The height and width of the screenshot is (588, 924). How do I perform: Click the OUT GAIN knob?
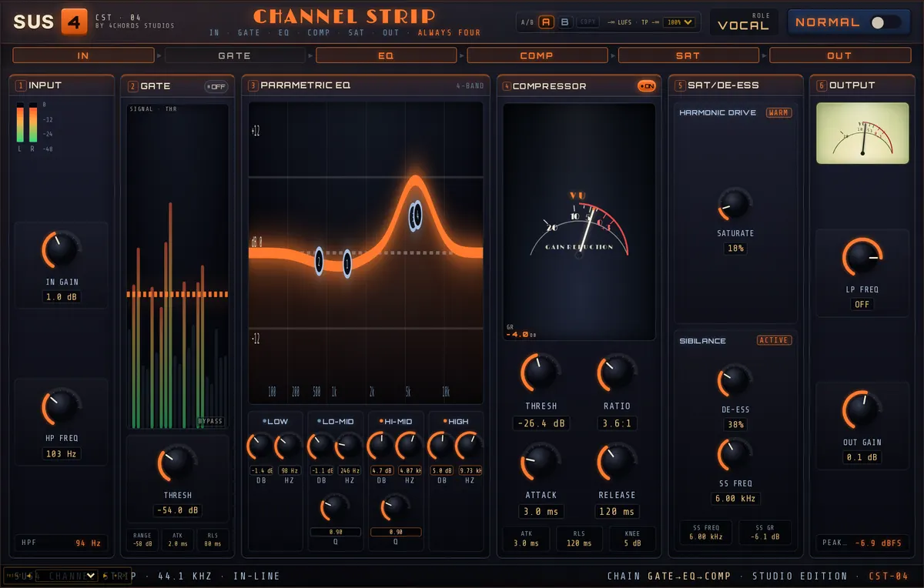(x=862, y=410)
